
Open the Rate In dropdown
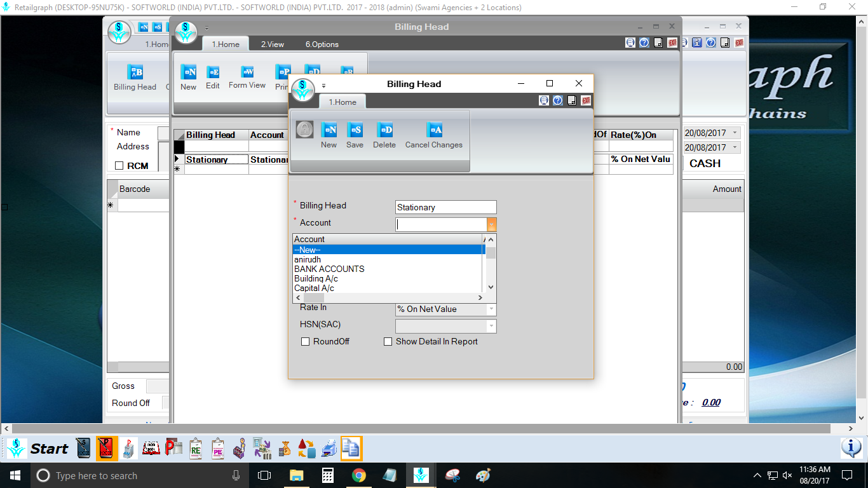pyautogui.click(x=491, y=309)
